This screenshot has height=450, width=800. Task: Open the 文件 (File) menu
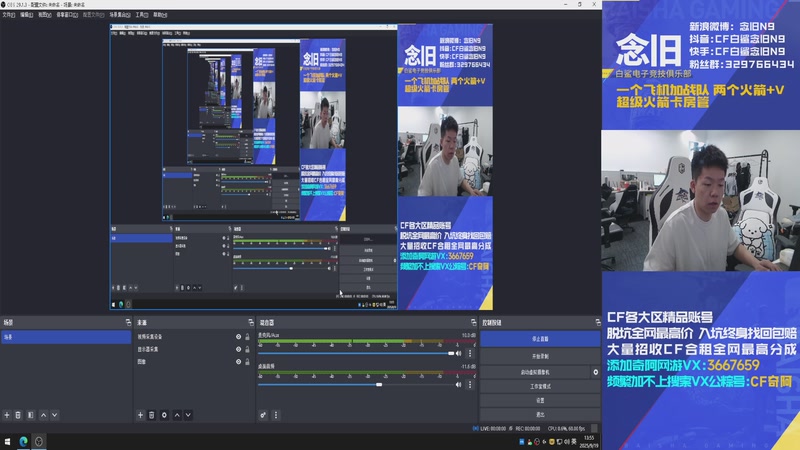pyautogui.click(x=8, y=15)
